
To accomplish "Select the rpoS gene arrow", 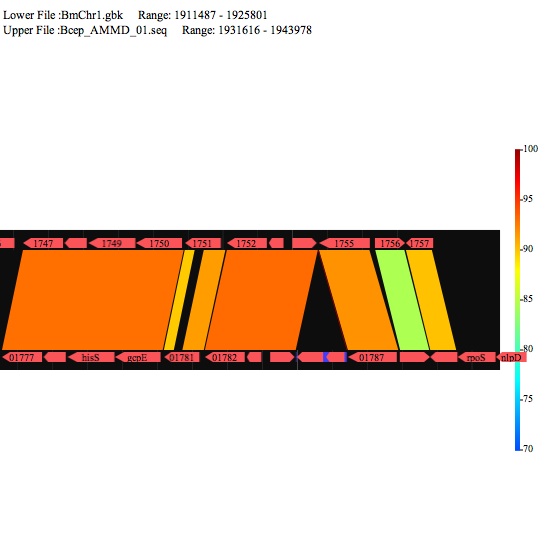I will (477, 357).
